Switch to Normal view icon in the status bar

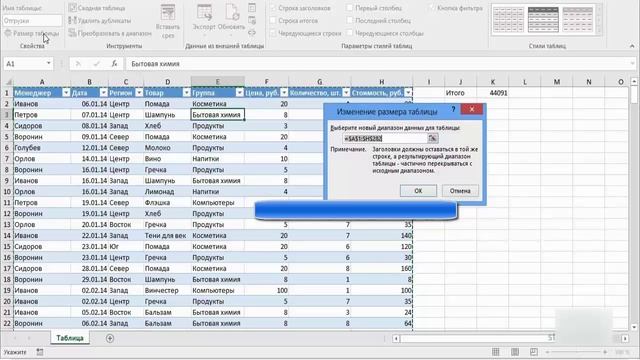click(x=496, y=352)
